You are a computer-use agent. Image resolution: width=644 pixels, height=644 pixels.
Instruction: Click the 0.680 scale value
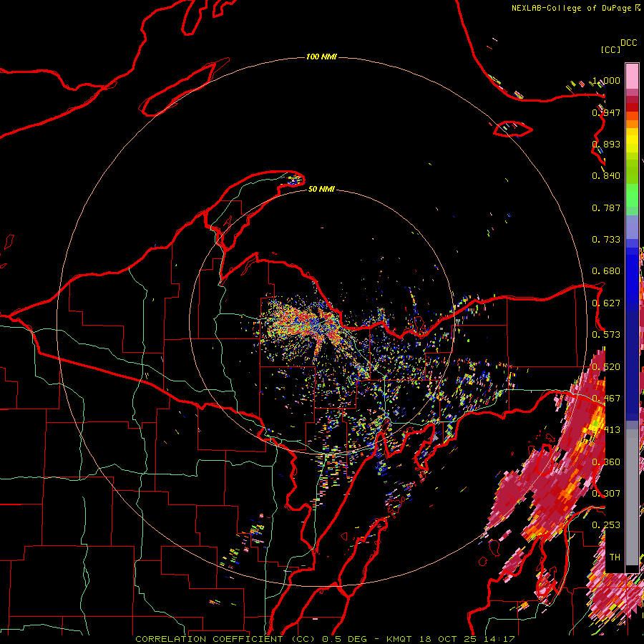(606, 271)
